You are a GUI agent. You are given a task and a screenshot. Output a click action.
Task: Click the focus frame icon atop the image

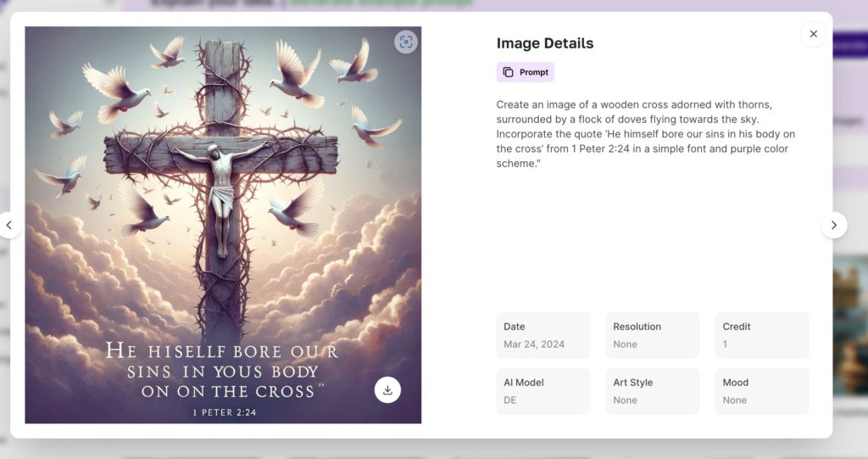[406, 42]
